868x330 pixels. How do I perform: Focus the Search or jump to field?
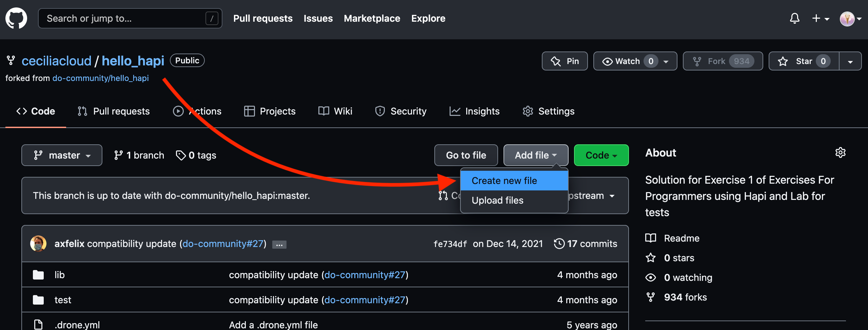coord(130,18)
